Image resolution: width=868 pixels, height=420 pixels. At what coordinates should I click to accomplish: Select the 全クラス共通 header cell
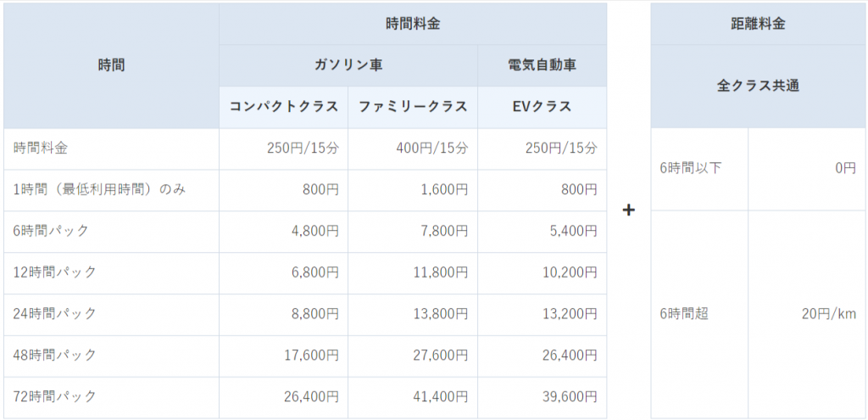(758, 86)
